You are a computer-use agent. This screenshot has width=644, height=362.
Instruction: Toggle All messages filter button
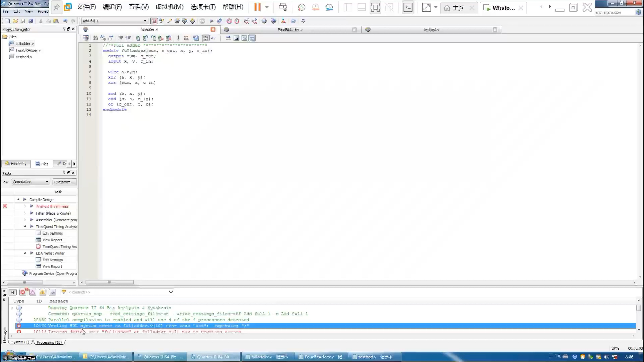pos(13,292)
